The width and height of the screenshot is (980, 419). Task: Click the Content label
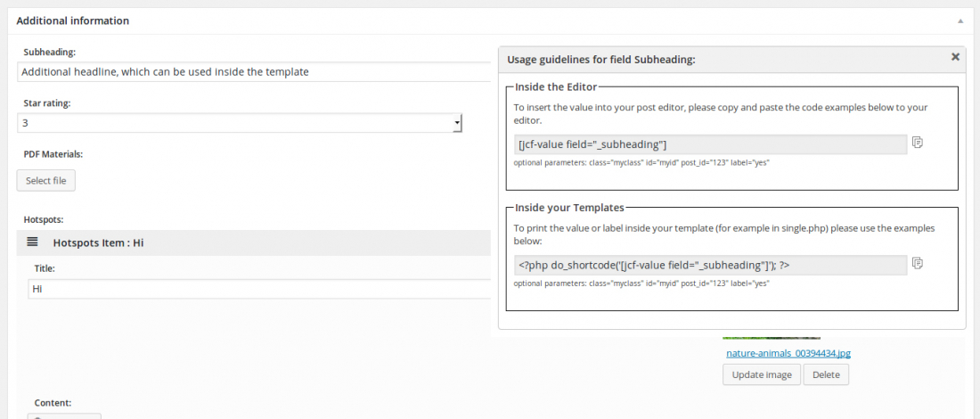click(x=53, y=403)
